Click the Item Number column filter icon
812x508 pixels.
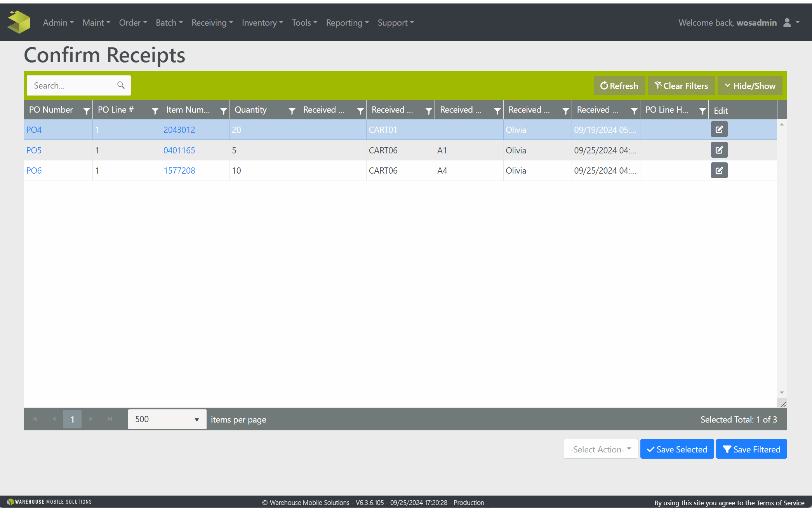click(223, 111)
